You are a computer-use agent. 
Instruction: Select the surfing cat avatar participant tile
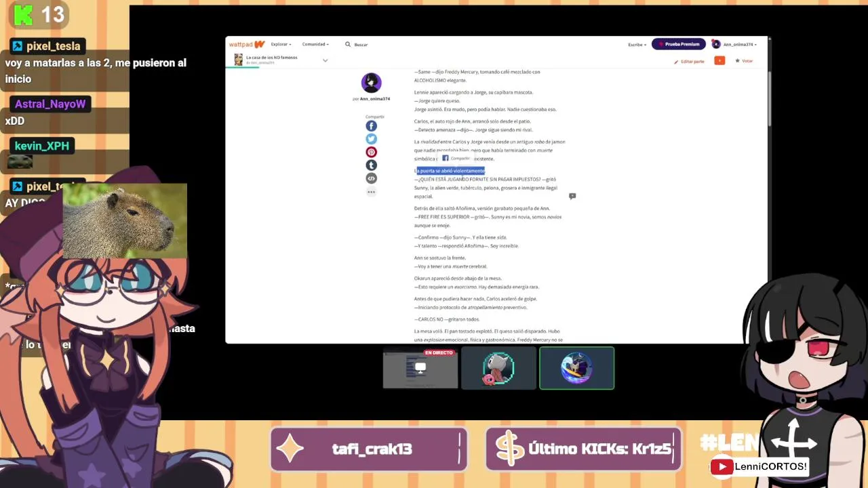[577, 368]
